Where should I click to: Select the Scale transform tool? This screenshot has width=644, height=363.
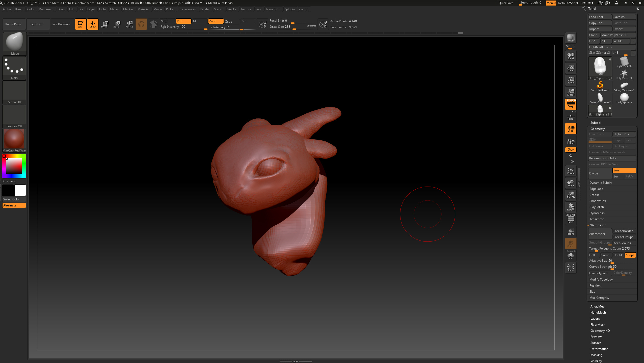pos(116,24)
